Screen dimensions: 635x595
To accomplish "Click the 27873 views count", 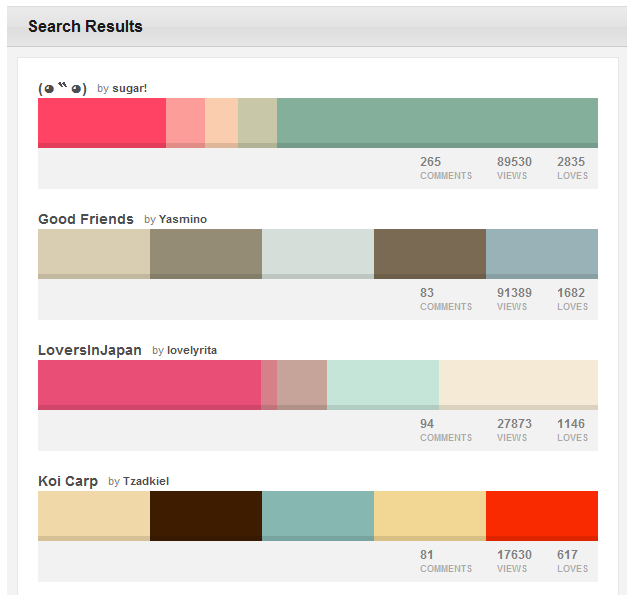I will [514, 424].
